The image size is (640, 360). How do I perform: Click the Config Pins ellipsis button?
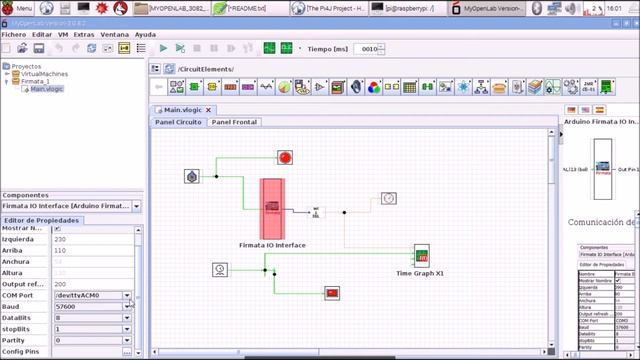pyautogui.click(x=127, y=351)
